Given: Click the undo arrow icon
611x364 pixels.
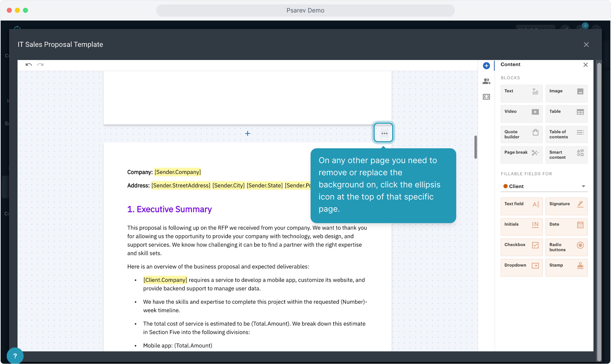Looking at the screenshot, I should pyautogui.click(x=29, y=64).
